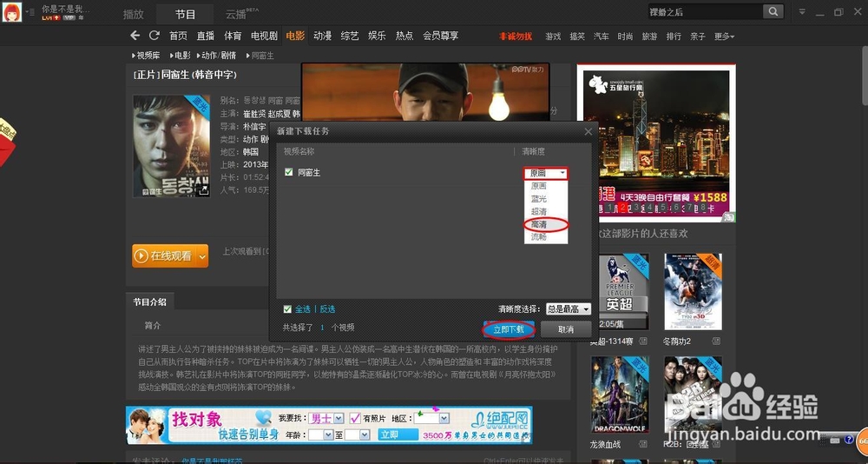Uncheck the 同窗生 video checkbox
The image size is (868, 464).
point(288,172)
